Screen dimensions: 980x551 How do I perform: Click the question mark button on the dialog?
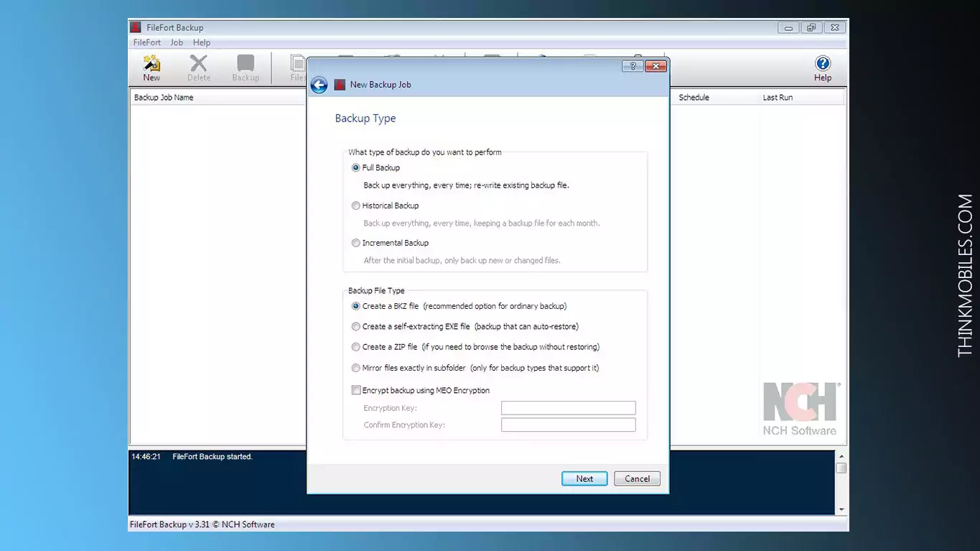[633, 66]
